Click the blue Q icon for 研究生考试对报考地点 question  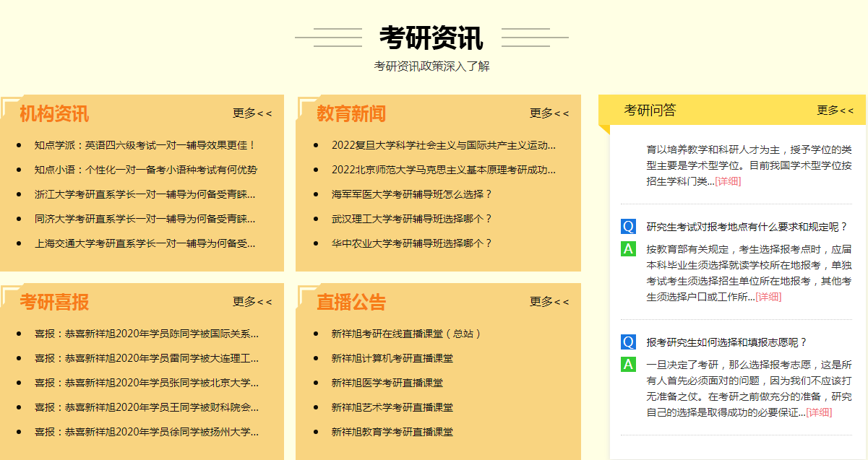628,227
